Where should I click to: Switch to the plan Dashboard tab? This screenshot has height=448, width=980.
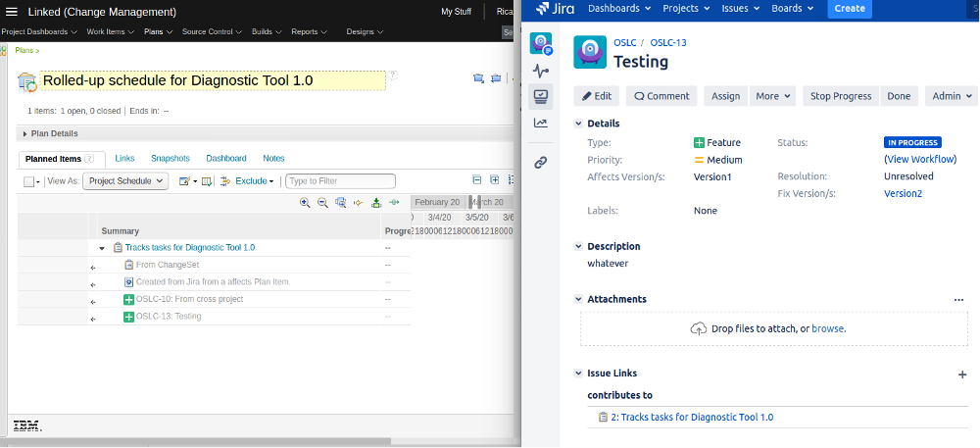coord(226,159)
